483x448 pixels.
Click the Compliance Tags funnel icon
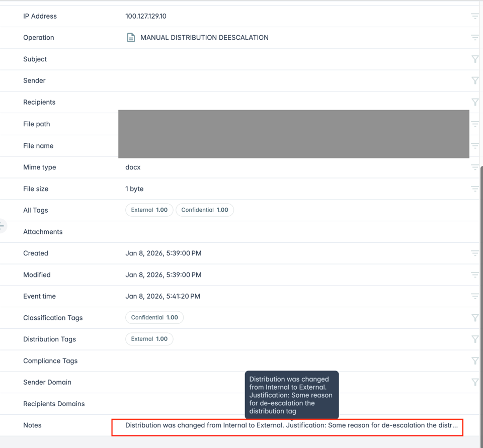(474, 361)
